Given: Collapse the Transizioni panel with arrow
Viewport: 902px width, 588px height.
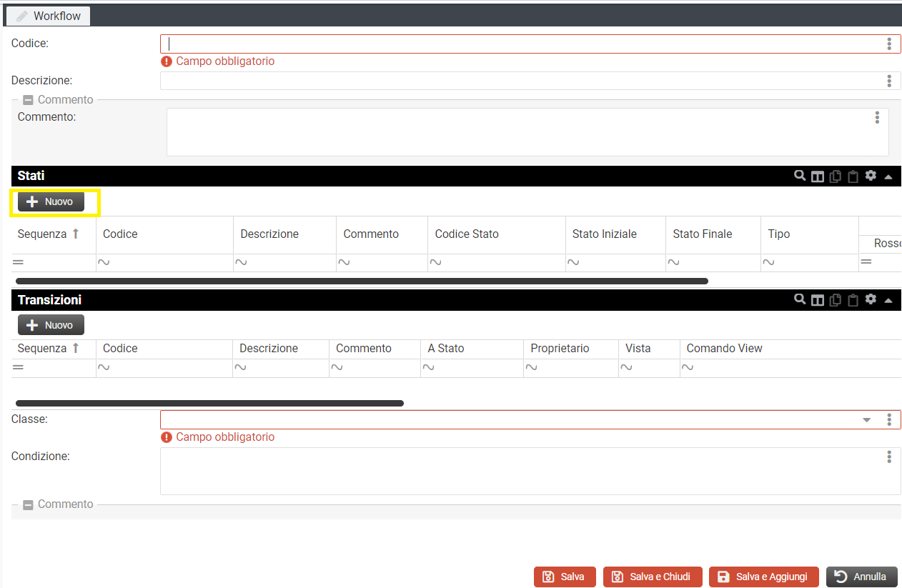Looking at the screenshot, I should coord(888,300).
